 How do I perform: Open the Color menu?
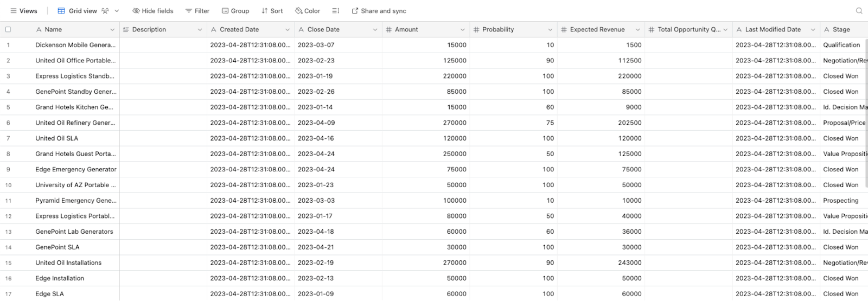(308, 11)
